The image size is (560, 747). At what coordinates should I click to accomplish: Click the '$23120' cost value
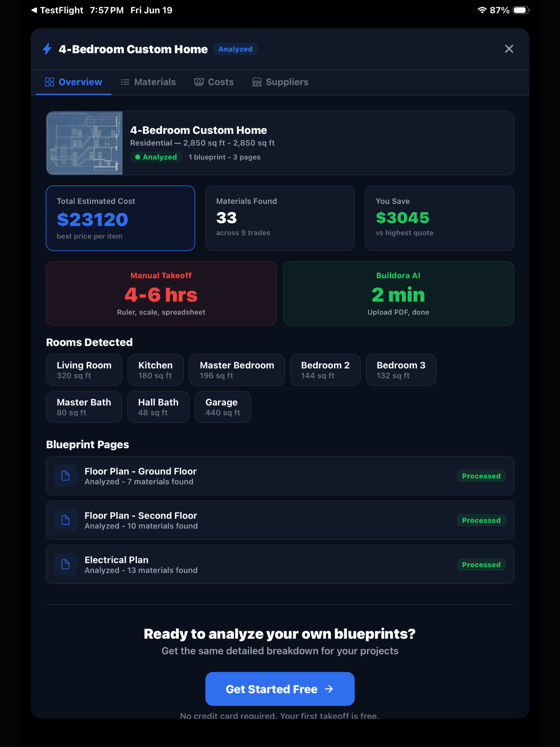point(92,220)
